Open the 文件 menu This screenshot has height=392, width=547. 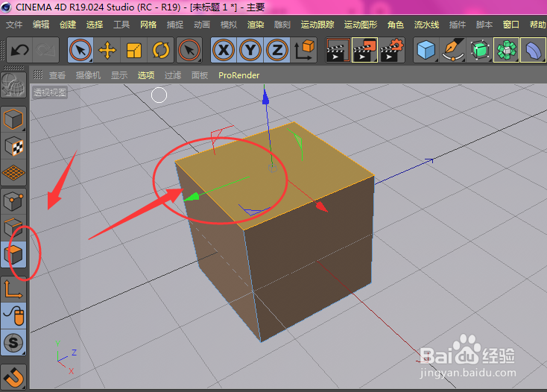click(x=14, y=25)
